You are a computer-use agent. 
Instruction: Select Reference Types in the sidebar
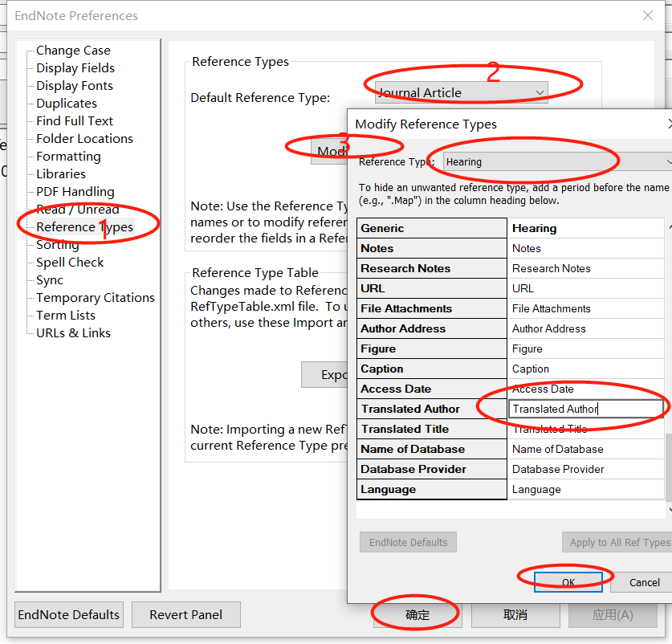[83, 226]
